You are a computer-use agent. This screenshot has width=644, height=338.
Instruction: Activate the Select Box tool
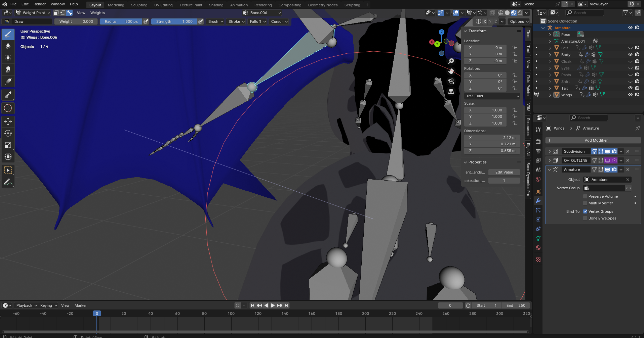point(8,170)
